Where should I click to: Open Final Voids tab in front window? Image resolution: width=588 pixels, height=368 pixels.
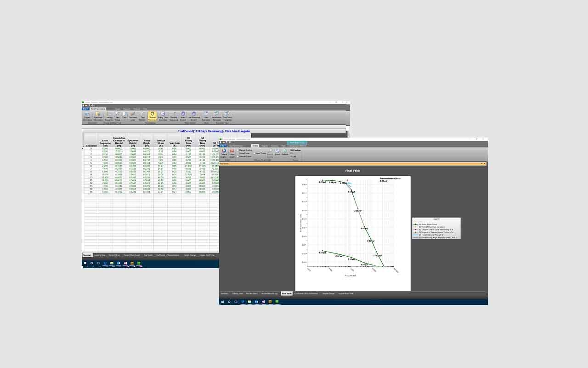pos(287,293)
